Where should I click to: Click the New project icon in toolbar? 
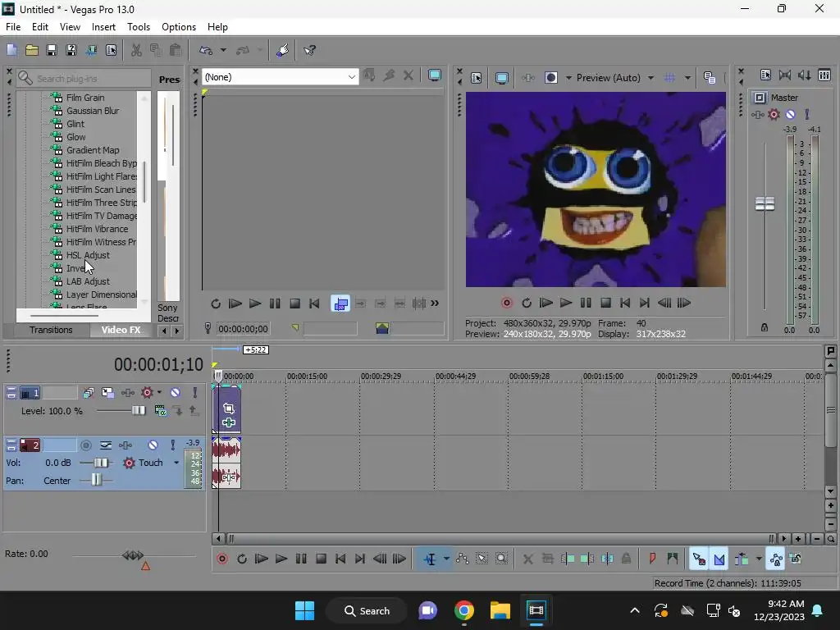[x=11, y=50]
